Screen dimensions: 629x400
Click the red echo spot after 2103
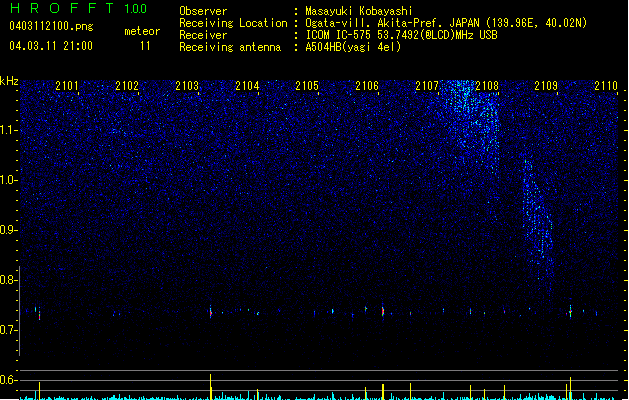click(x=211, y=313)
